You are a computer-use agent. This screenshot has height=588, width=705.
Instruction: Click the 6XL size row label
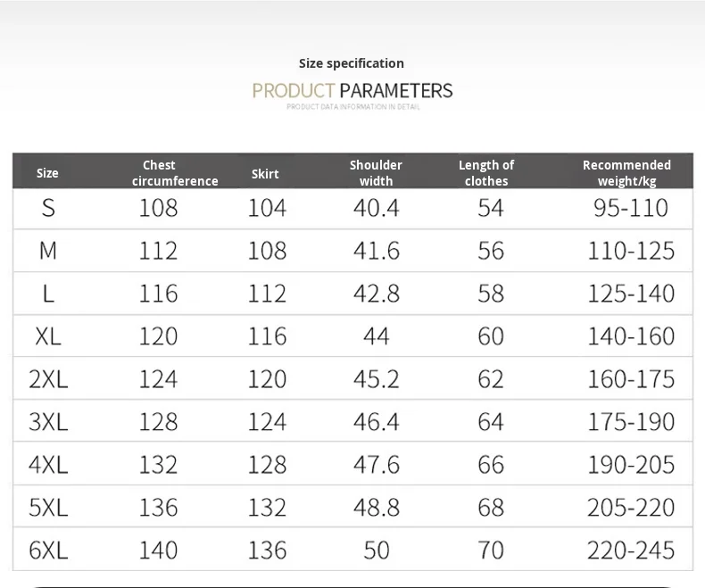coord(48,550)
